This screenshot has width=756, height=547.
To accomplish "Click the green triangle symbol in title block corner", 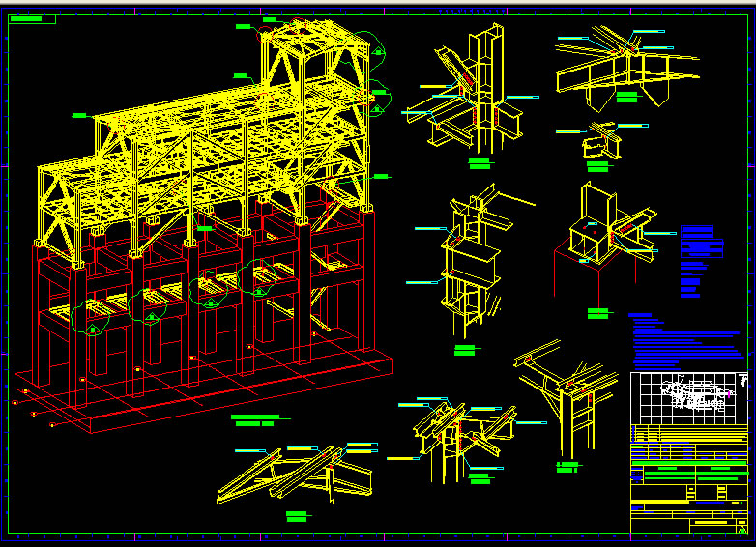I will 741,528.
